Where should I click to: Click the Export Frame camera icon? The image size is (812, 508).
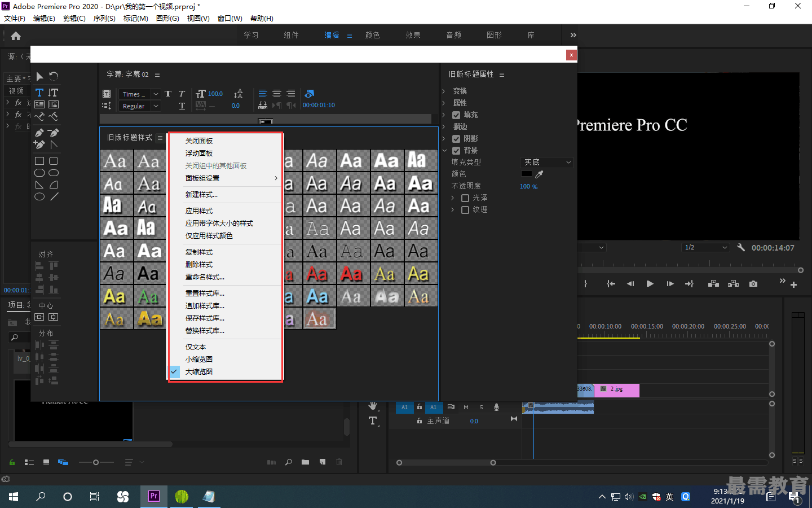pyautogui.click(x=753, y=284)
